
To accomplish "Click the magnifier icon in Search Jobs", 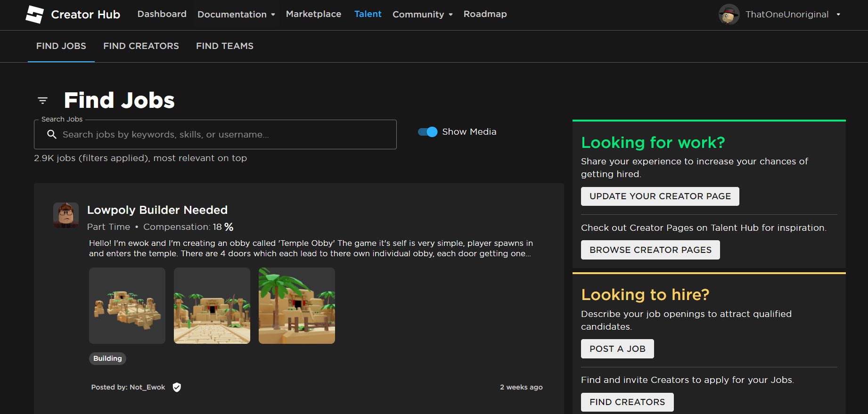I will coord(52,135).
